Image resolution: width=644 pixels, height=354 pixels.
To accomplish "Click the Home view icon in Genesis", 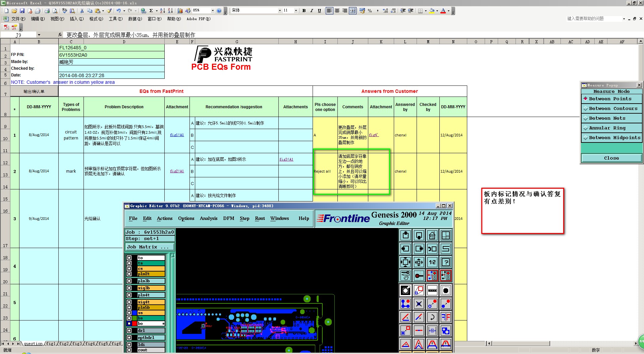I will pos(432,236).
